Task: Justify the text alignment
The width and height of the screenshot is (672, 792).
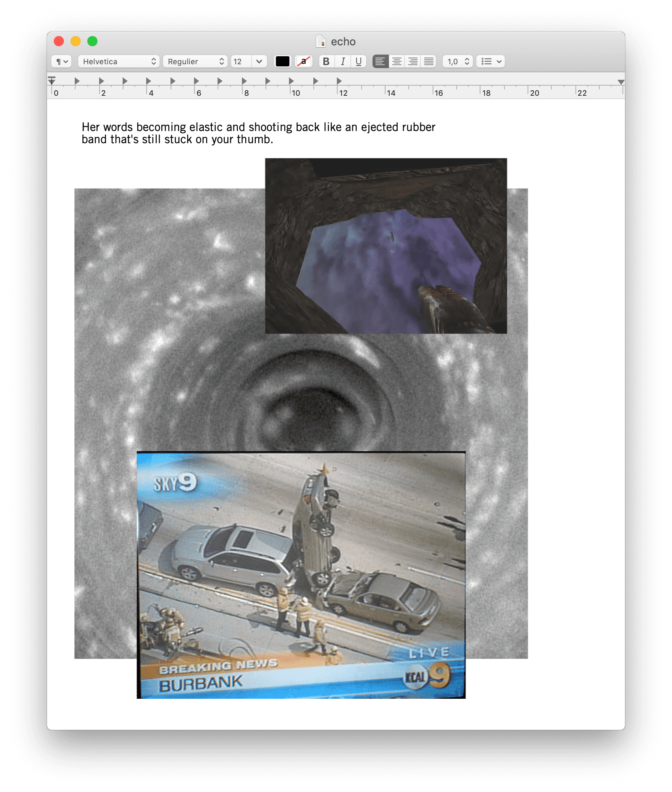Action: coord(429,61)
